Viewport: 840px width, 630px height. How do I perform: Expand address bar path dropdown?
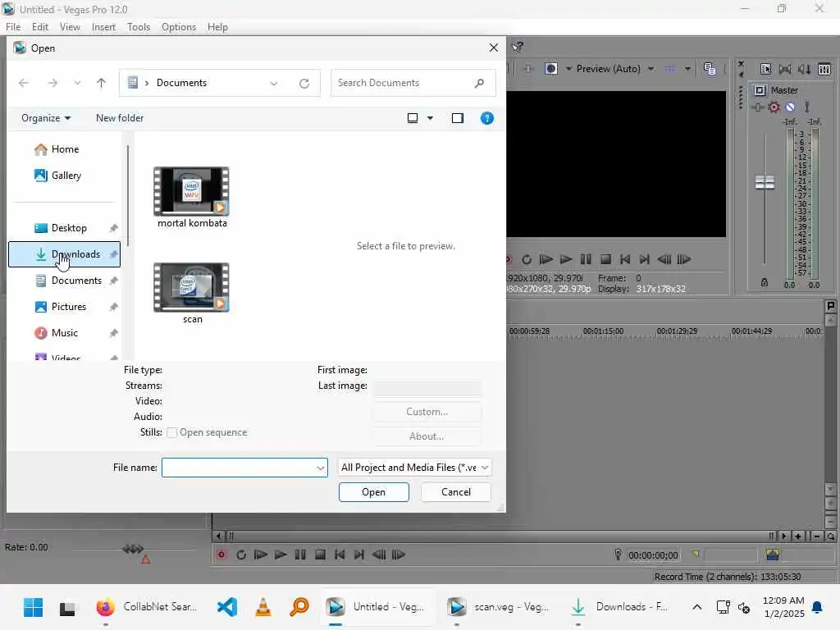(274, 83)
